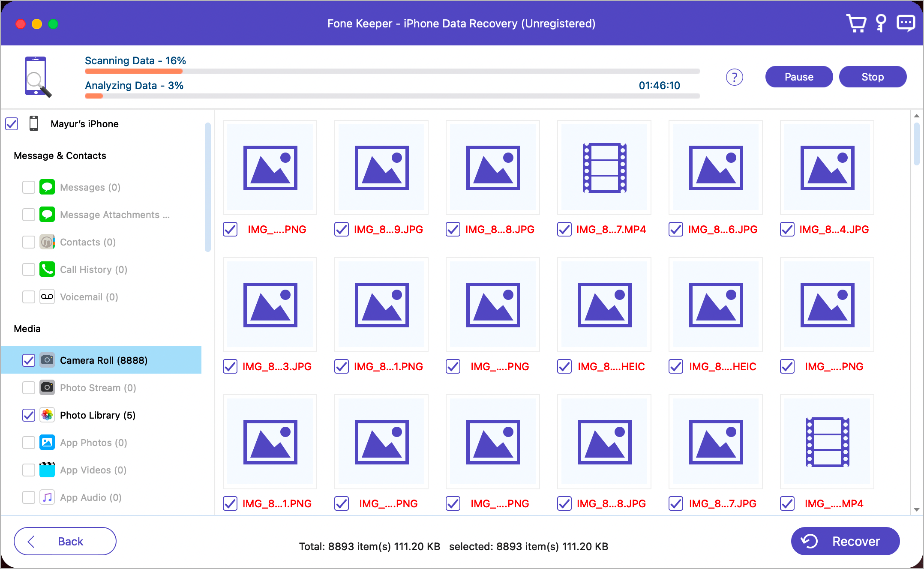Click the help question mark icon

click(734, 77)
